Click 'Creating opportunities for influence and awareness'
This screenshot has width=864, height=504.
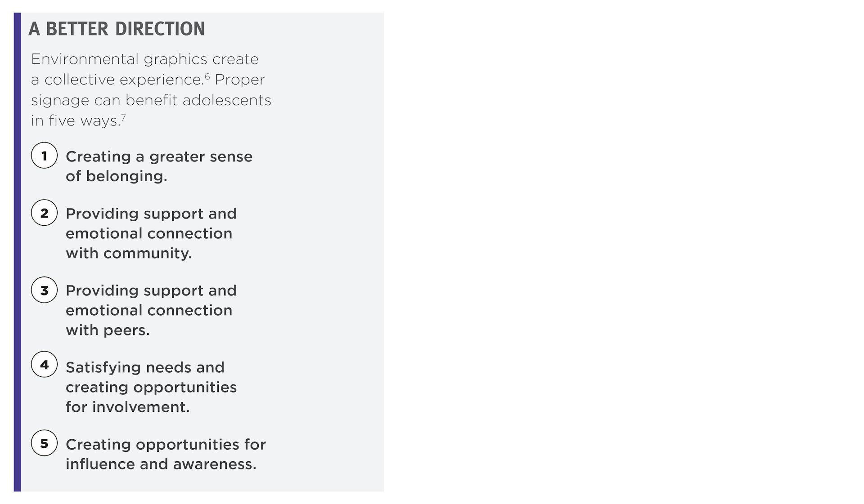(x=166, y=454)
